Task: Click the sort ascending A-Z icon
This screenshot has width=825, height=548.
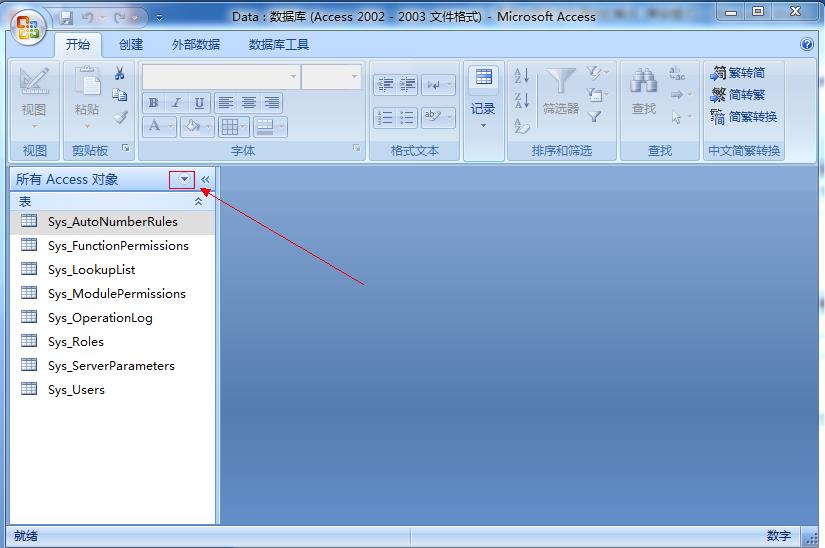Action: pyautogui.click(x=521, y=76)
